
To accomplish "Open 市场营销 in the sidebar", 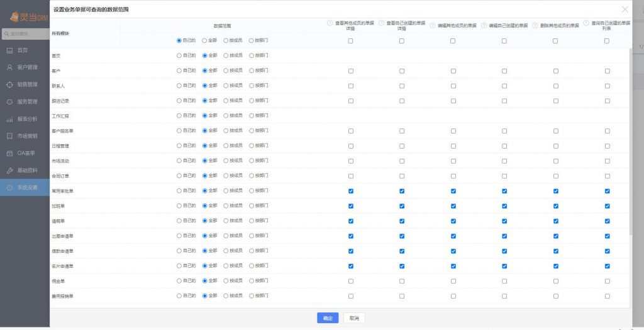I will click(25, 136).
